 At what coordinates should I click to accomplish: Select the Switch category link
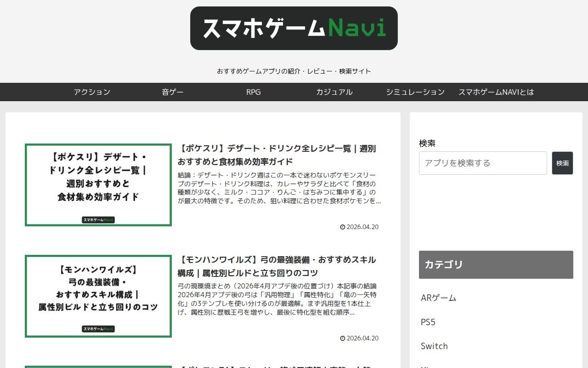(x=434, y=346)
